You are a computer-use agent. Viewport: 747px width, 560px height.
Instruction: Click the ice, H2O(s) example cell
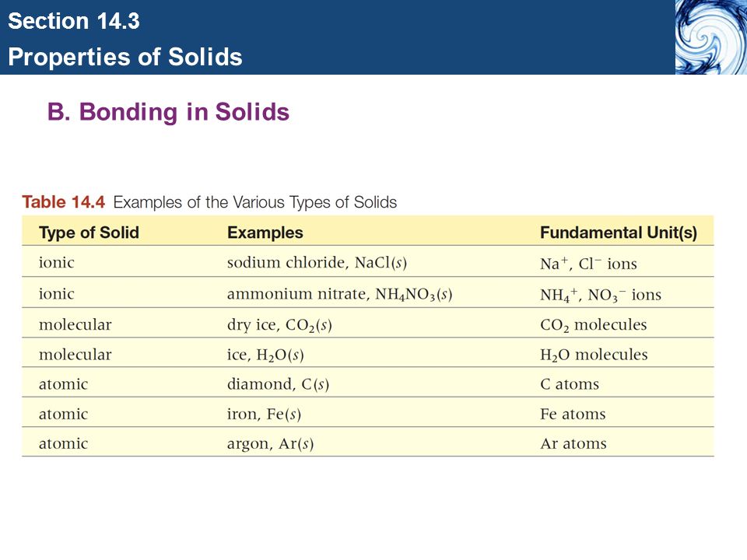(265, 355)
